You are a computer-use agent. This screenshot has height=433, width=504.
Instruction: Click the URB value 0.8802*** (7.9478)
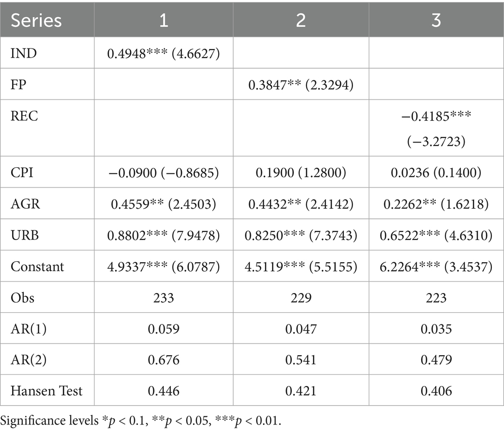pos(164,235)
